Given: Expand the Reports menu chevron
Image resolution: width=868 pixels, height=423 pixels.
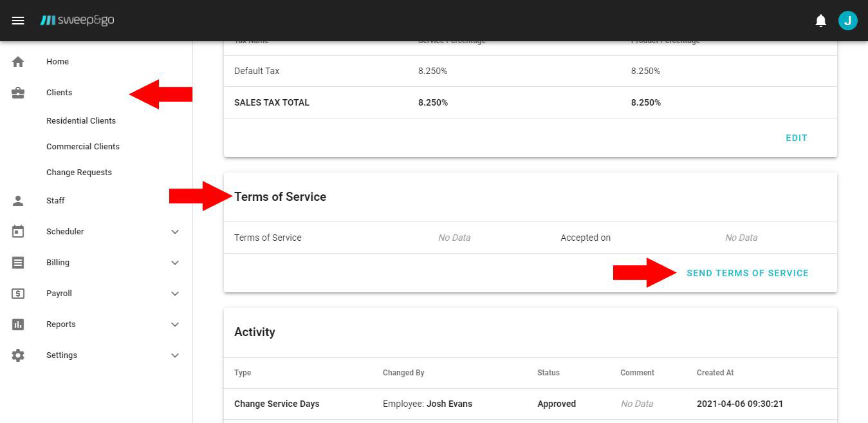Looking at the screenshot, I should [175, 324].
